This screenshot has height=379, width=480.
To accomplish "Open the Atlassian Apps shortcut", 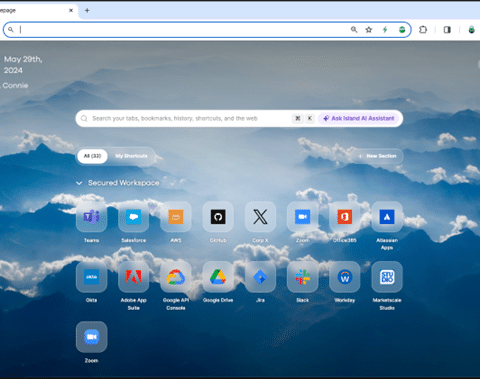I will point(387,217).
